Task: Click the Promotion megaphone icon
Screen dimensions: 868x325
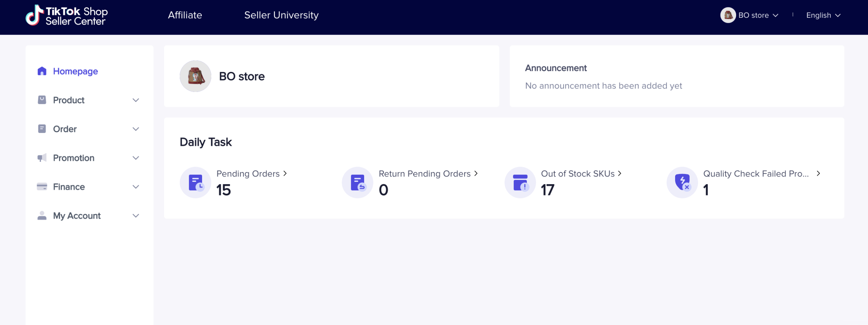Action: pyautogui.click(x=42, y=158)
